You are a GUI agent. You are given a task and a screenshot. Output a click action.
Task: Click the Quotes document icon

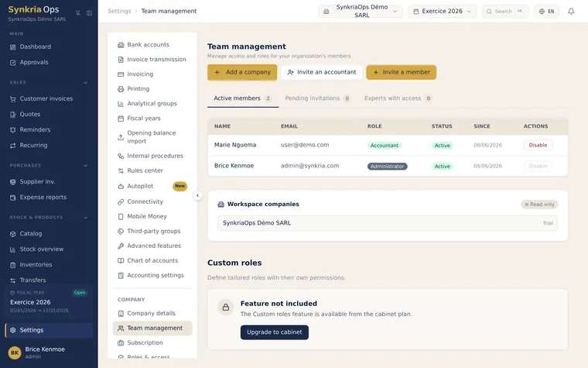coord(12,115)
